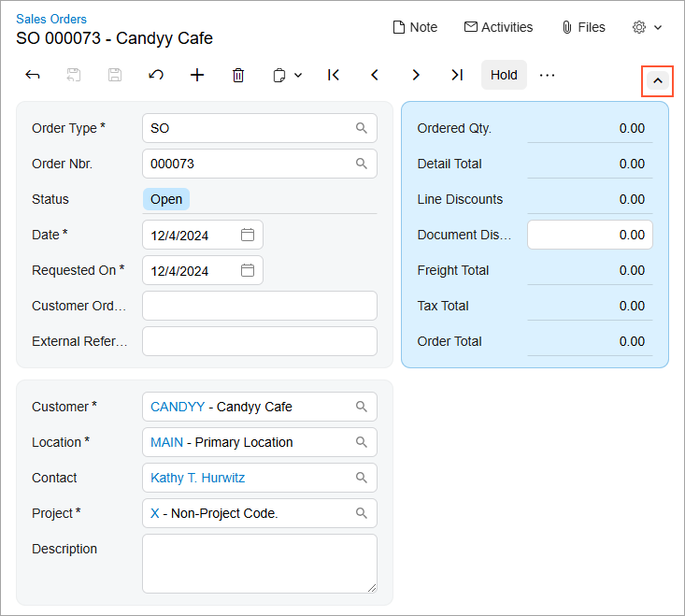This screenshot has height=616, width=685.
Task: Open the Sales Orders breadcrumb link
Action: point(51,19)
